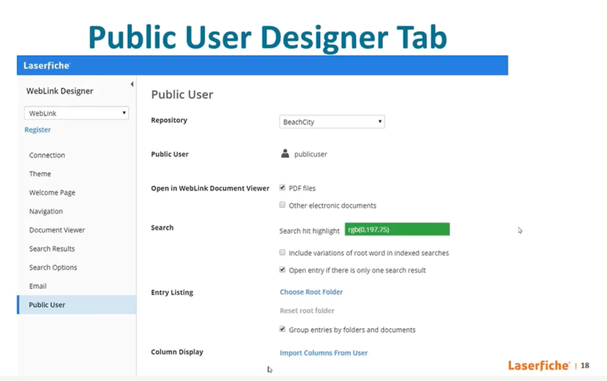Open the Email settings
This screenshot has width=607, height=381.
38,286
